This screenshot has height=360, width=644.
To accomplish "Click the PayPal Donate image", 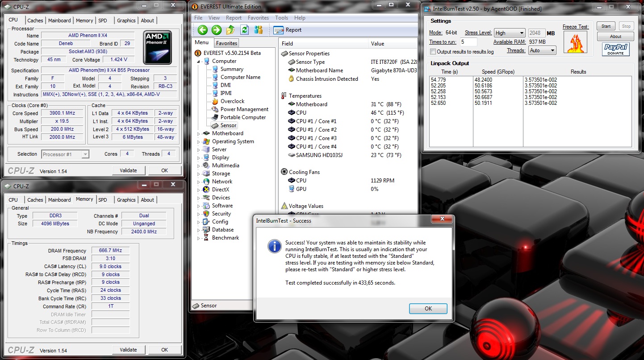I will tap(616, 50).
